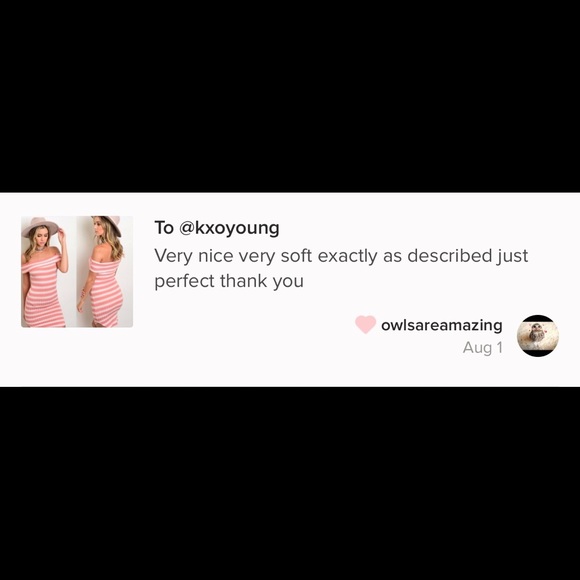Click the white comment card background
This screenshot has height=580, width=580.
point(290,290)
